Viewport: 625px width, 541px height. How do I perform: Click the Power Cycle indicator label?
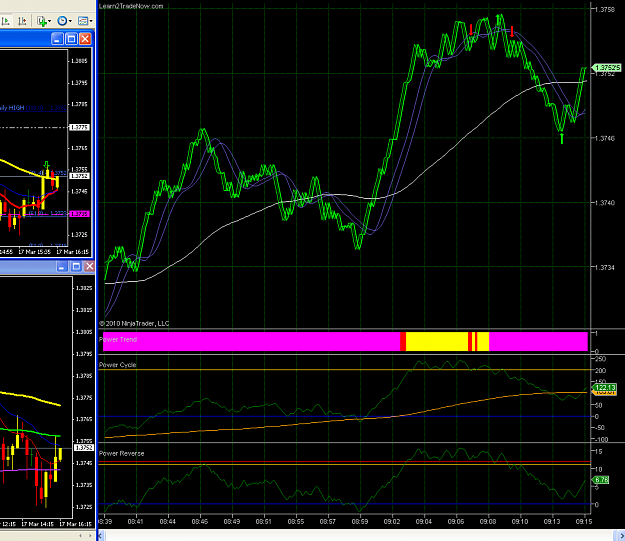[x=118, y=365]
